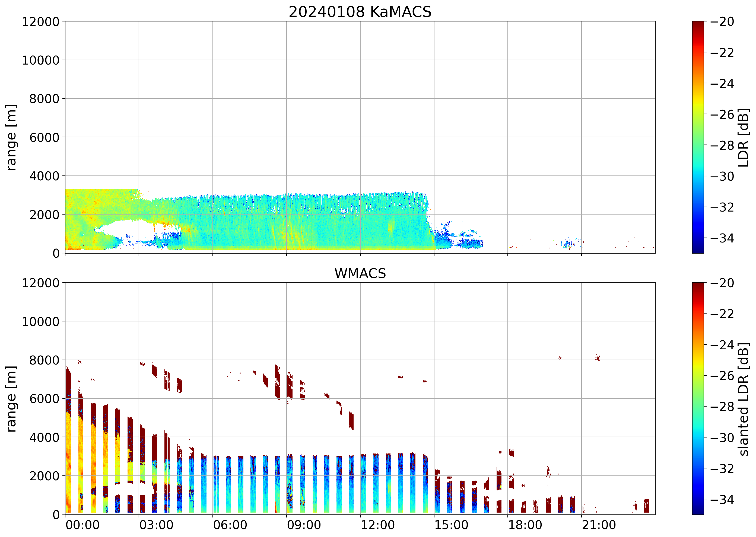Screen dimensions: 756x537
Task: Click the '00:00' time axis tick label
Action: (x=82, y=525)
